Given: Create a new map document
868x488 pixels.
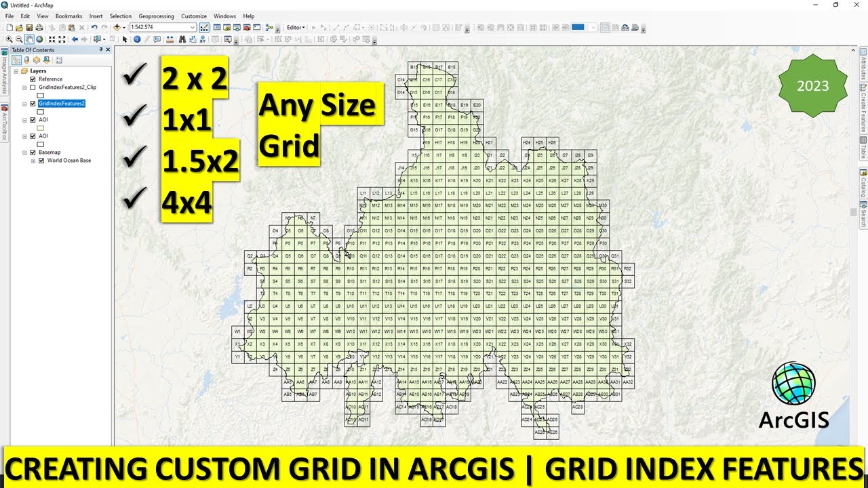Looking at the screenshot, I should coord(9,27).
